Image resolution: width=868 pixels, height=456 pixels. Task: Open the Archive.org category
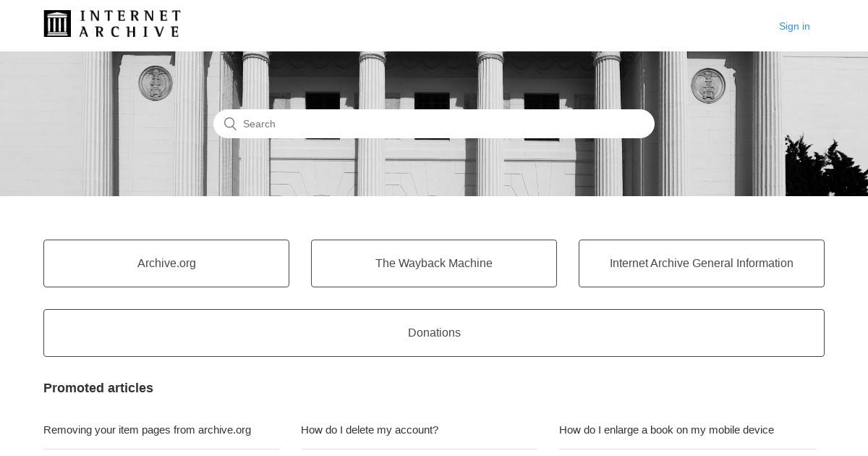pos(166,263)
